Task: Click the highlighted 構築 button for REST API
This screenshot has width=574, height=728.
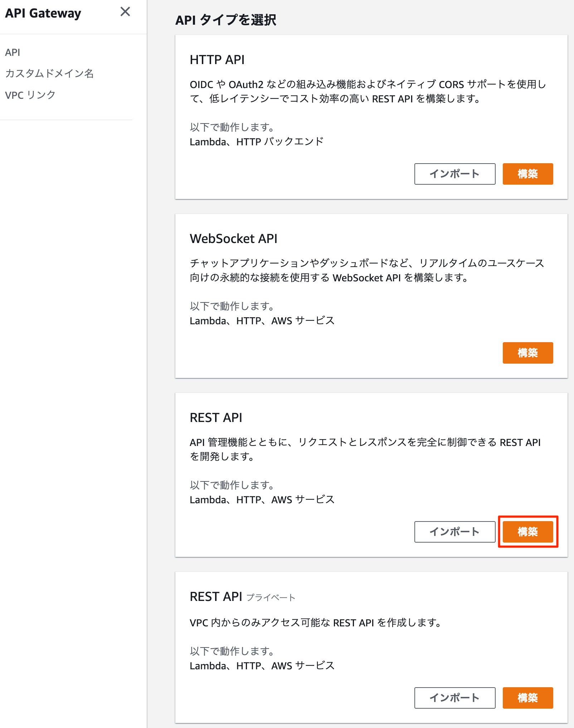Action: click(527, 532)
